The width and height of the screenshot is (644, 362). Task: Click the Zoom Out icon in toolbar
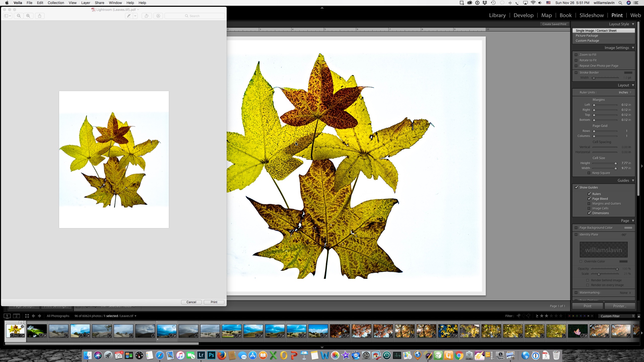pos(19,16)
